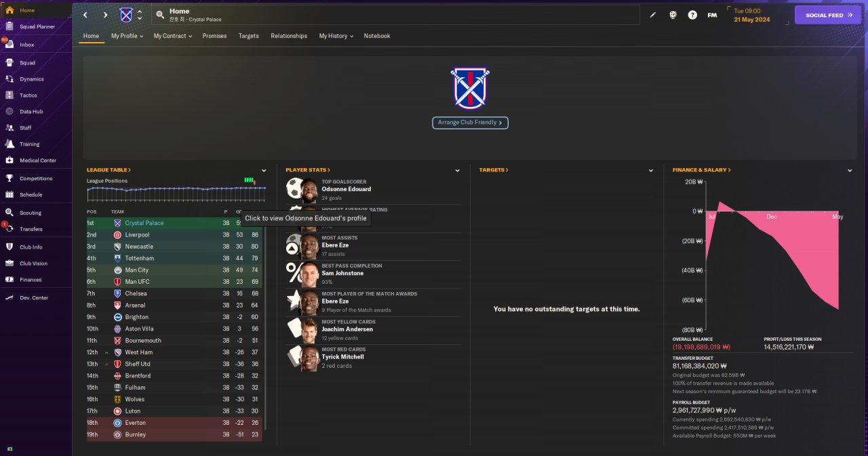Open the Training sidebar icon

tap(9, 144)
